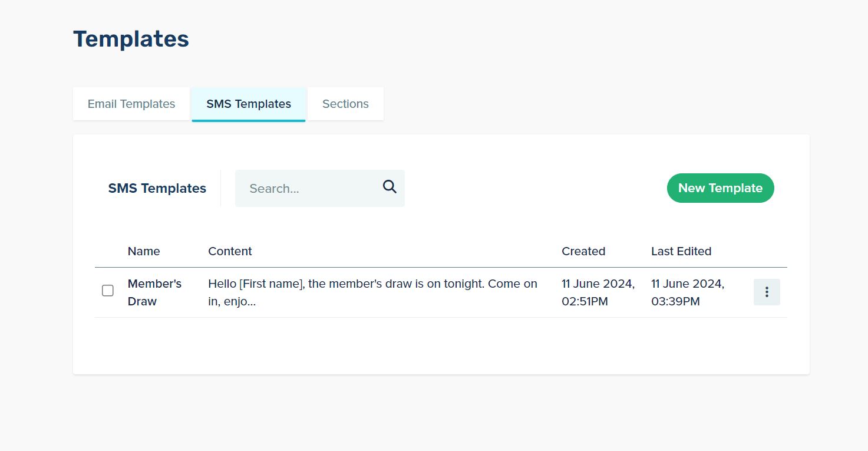The image size is (868, 451).
Task: Click the SMS Templates section title
Action: click(157, 188)
